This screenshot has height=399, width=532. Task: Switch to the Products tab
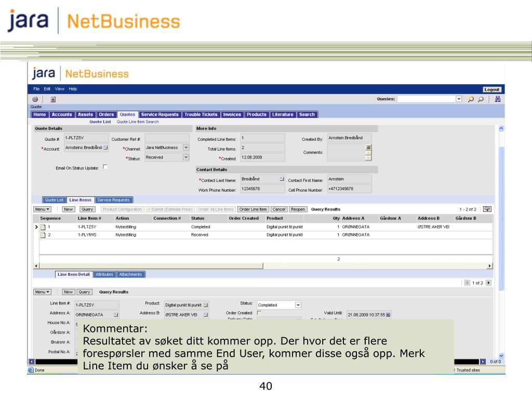click(x=257, y=115)
